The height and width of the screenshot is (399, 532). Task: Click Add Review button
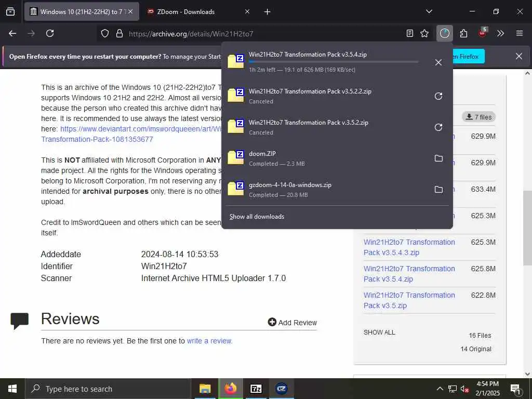coord(292,322)
